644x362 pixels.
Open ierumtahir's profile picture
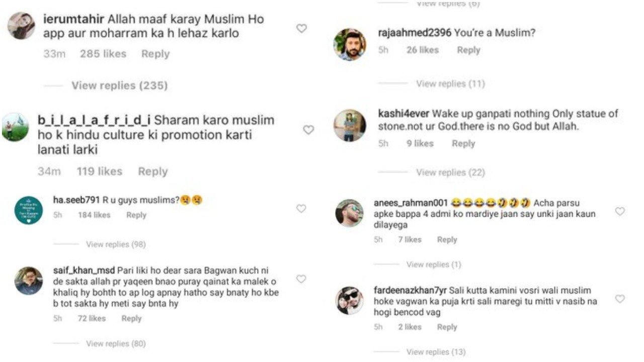pyautogui.click(x=22, y=26)
